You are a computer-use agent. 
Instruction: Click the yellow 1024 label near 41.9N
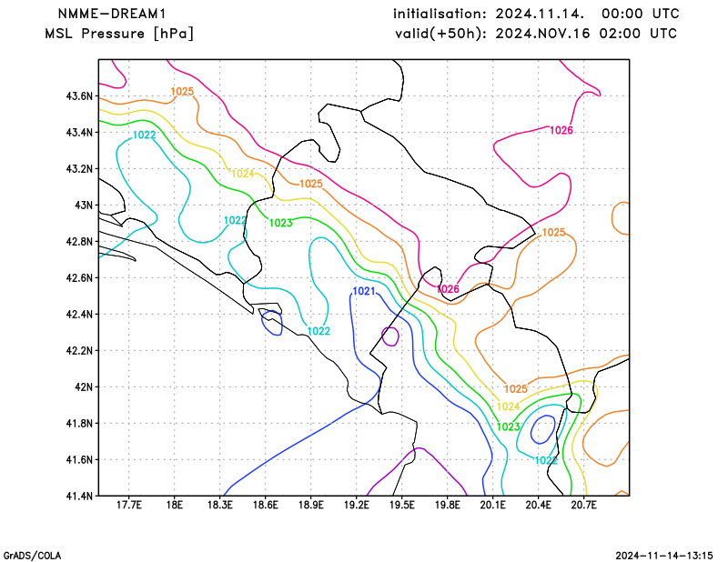coord(509,406)
